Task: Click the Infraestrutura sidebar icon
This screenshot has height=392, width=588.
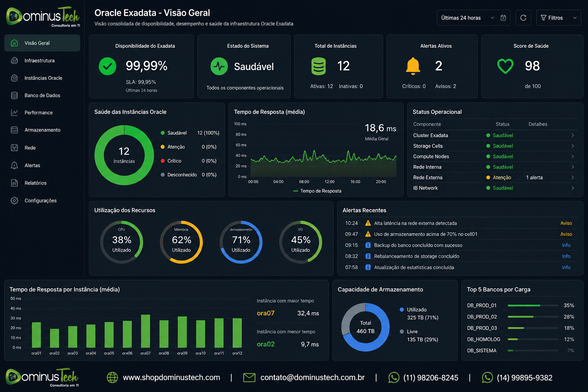Action: click(x=15, y=60)
